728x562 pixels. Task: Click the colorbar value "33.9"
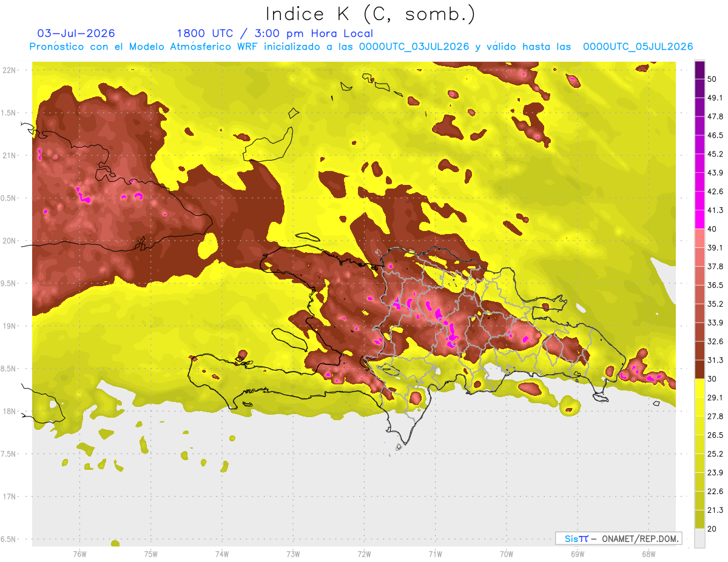715,323
